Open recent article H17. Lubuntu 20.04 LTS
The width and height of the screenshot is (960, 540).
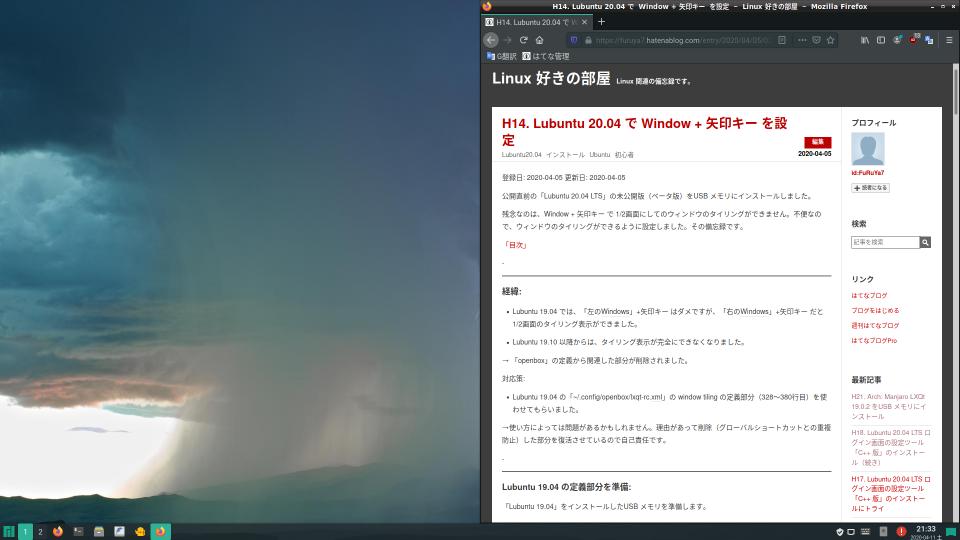(x=891, y=493)
